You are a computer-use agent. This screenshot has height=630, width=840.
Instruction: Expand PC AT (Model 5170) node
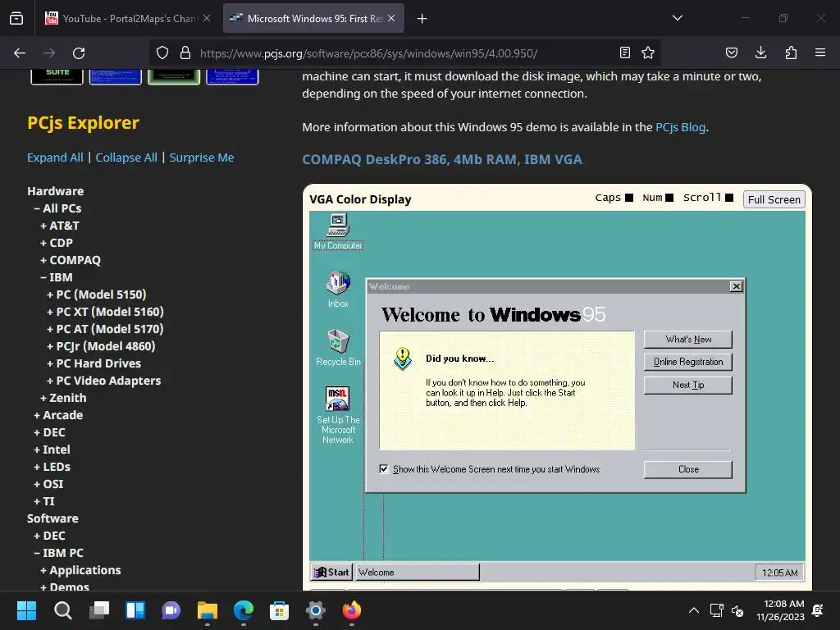tap(105, 329)
